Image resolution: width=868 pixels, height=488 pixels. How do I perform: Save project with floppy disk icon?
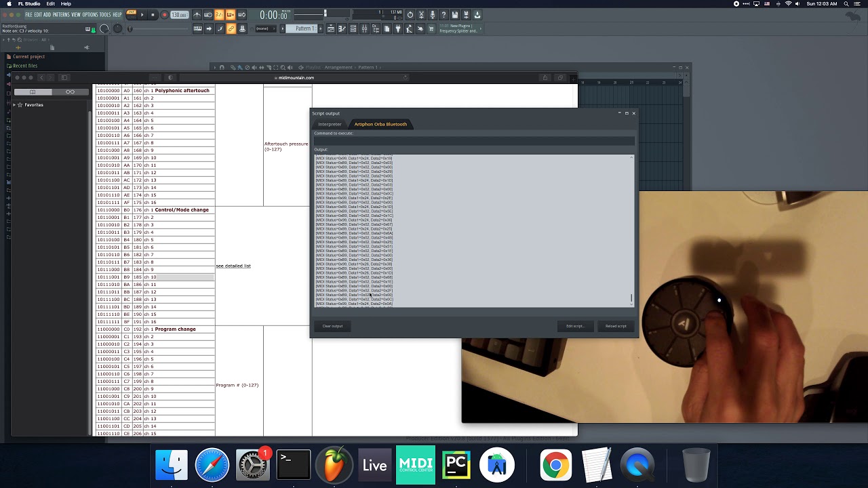coord(455,15)
